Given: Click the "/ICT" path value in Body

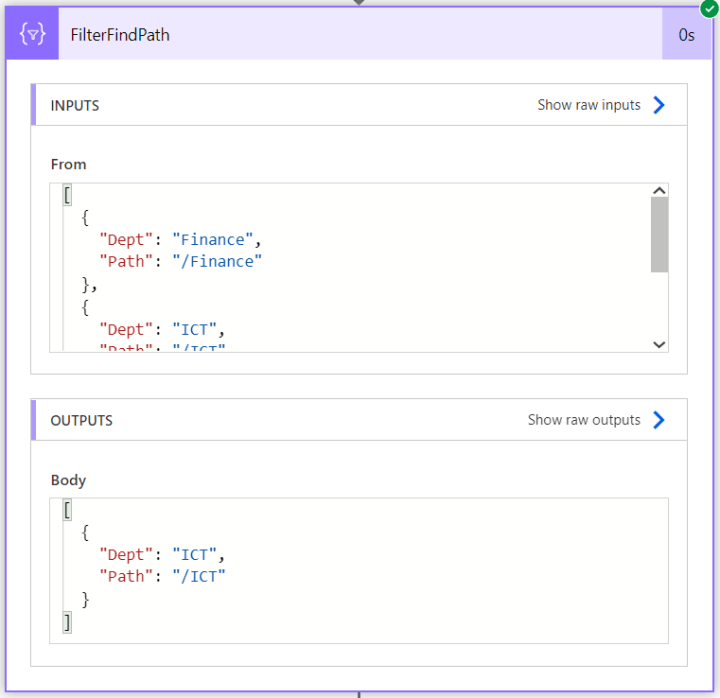Looking at the screenshot, I should (x=199, y=577).
